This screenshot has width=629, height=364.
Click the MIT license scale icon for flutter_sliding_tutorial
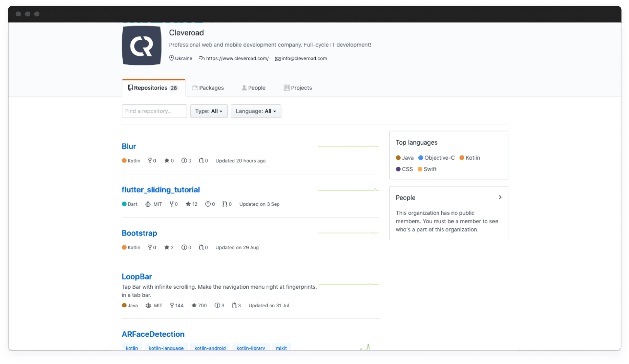pos(148,204)
